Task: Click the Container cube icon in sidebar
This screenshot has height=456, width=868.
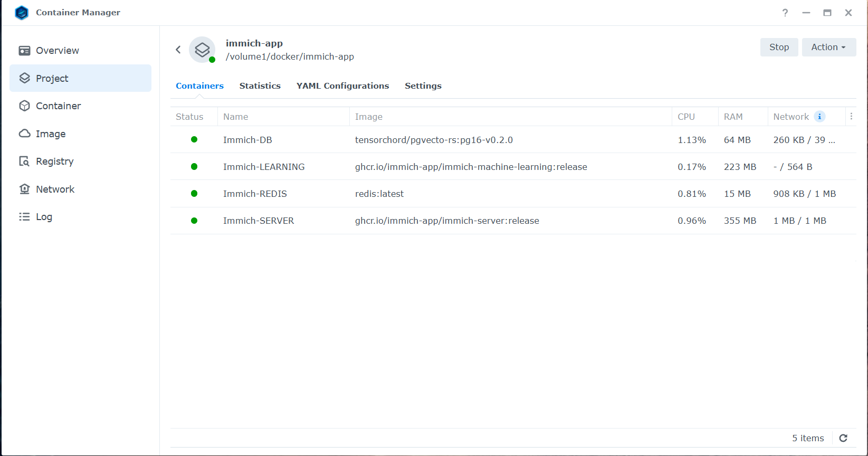Action: point(24,106)
